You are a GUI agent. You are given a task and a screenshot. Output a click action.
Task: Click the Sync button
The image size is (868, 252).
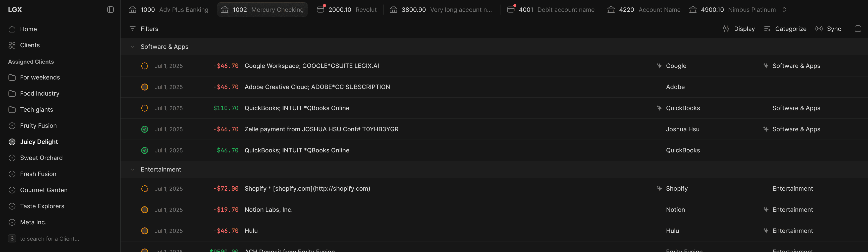pyautogui.click(x=828, y=29)
